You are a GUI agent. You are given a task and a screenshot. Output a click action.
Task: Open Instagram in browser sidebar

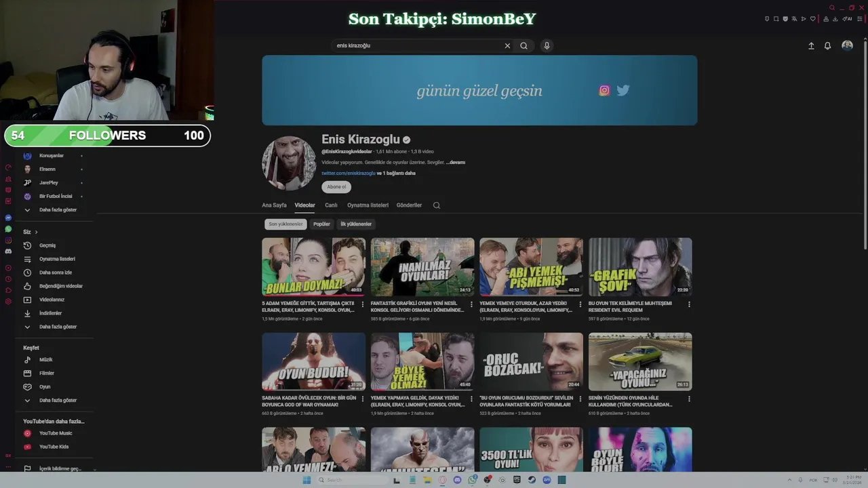8,240
